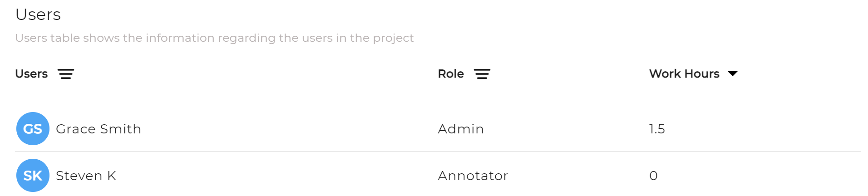Screen dimensions: 868x196
Task: Click the large Users page heading
Action: point(38,15)
